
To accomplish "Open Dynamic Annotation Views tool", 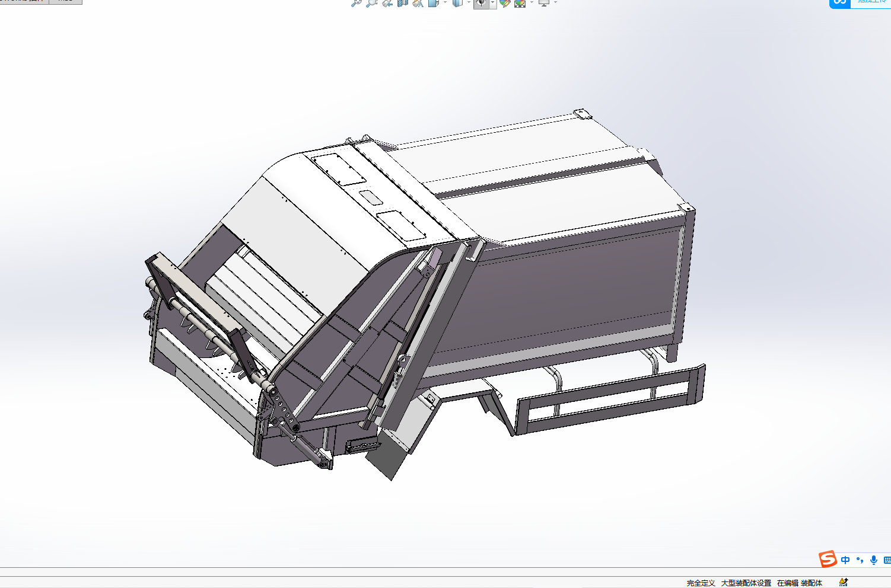I will click(418, 3).
